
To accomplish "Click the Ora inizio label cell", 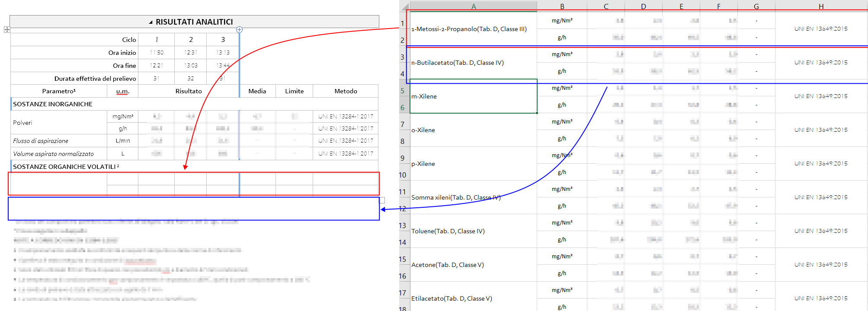I will pyautogui.click(x=74, y=52).
